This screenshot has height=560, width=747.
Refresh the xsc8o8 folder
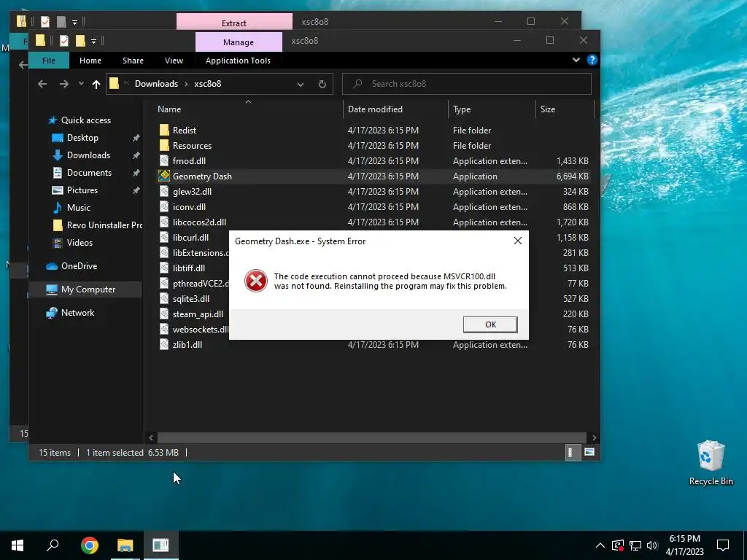322,85
